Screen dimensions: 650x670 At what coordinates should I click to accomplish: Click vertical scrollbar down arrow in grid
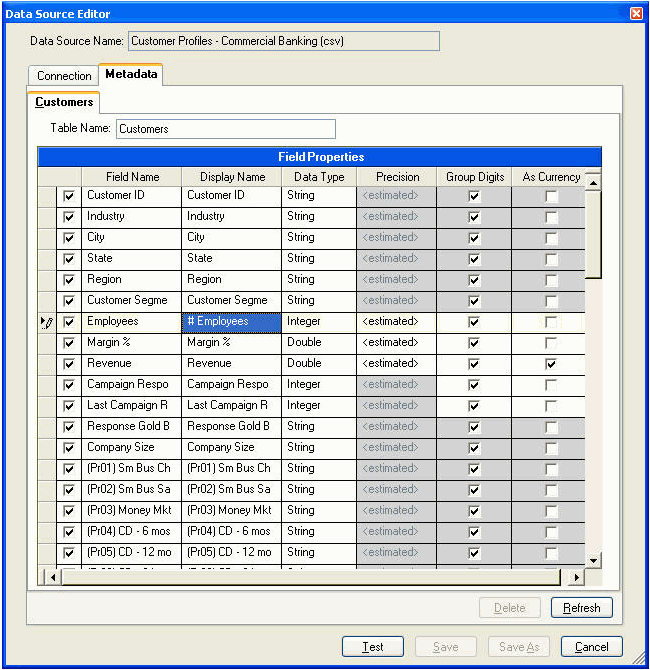pos(593,560)
